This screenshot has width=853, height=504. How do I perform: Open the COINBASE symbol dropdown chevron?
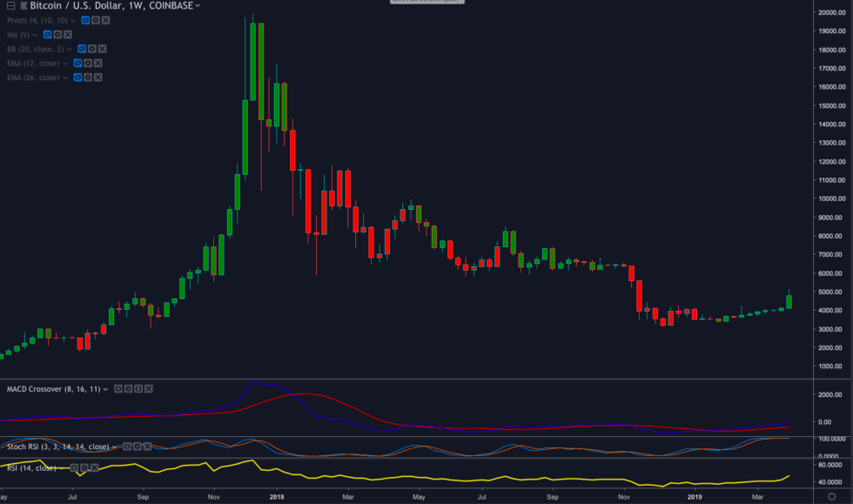[198, 5]
